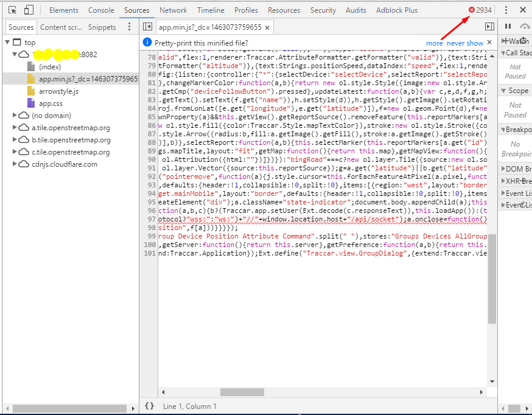Click the navigator pane horizontal scrollbar
The image size is (532, 415).
(69, 408)
